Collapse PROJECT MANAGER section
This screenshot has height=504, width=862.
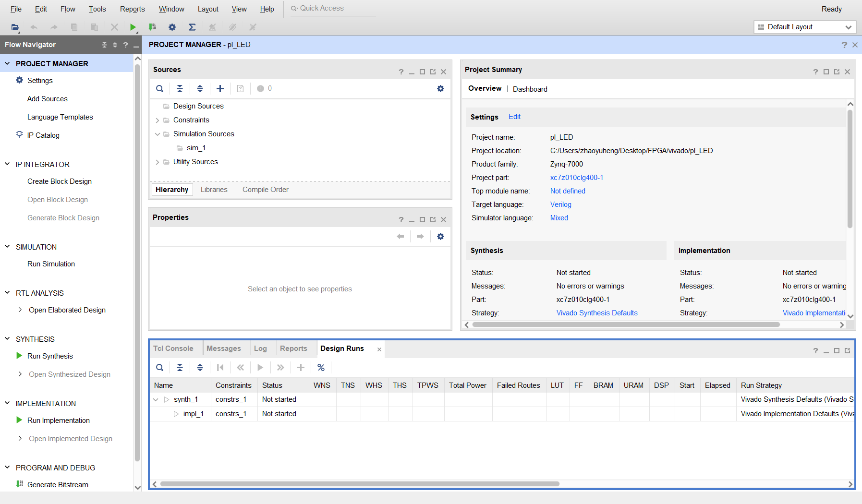[7, 63]
